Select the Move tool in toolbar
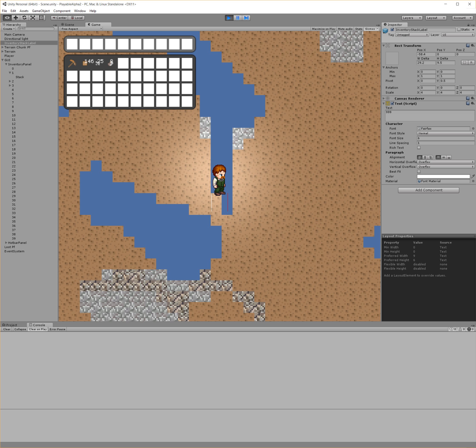 coord(16,18)
